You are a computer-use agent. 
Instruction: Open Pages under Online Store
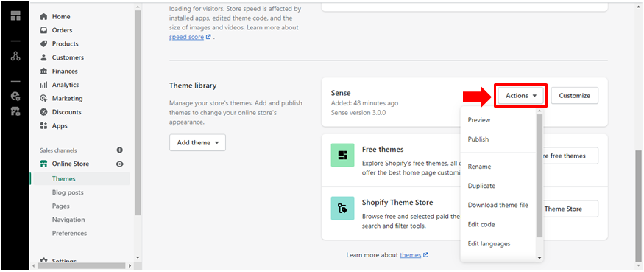click(x=61, y=206)
